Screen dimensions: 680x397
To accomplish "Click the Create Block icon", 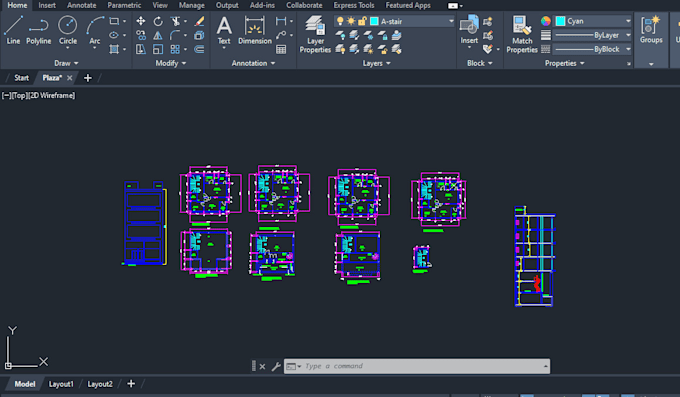I will [x=488, y=21].
